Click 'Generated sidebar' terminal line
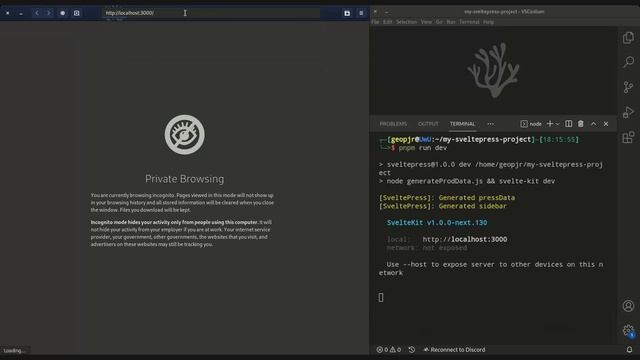The height and width of the screenshot is (360, 640). tap(443, 206)
